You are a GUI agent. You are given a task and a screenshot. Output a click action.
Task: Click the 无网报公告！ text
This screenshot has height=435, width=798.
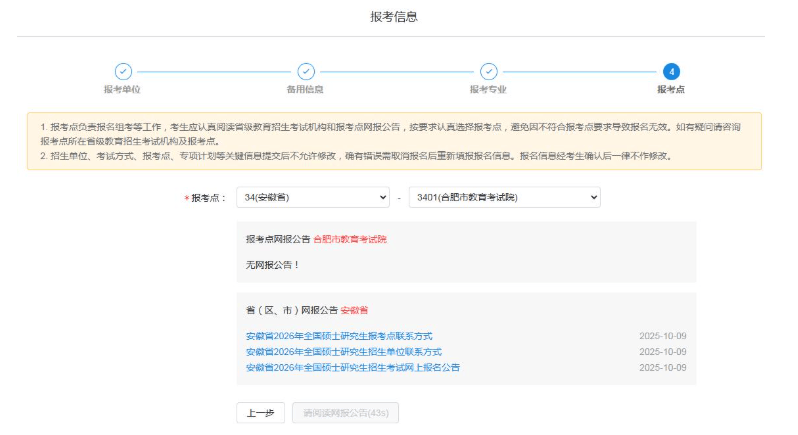tap(273, 265)
